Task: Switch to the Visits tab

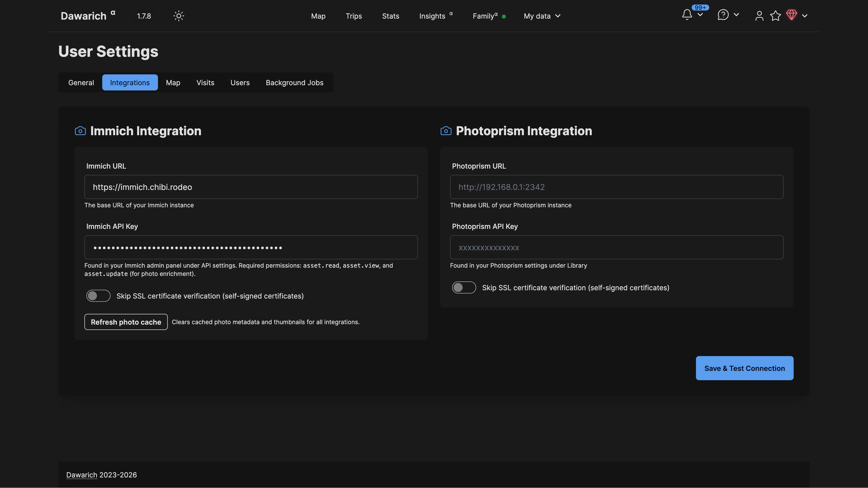Action: 205,83
